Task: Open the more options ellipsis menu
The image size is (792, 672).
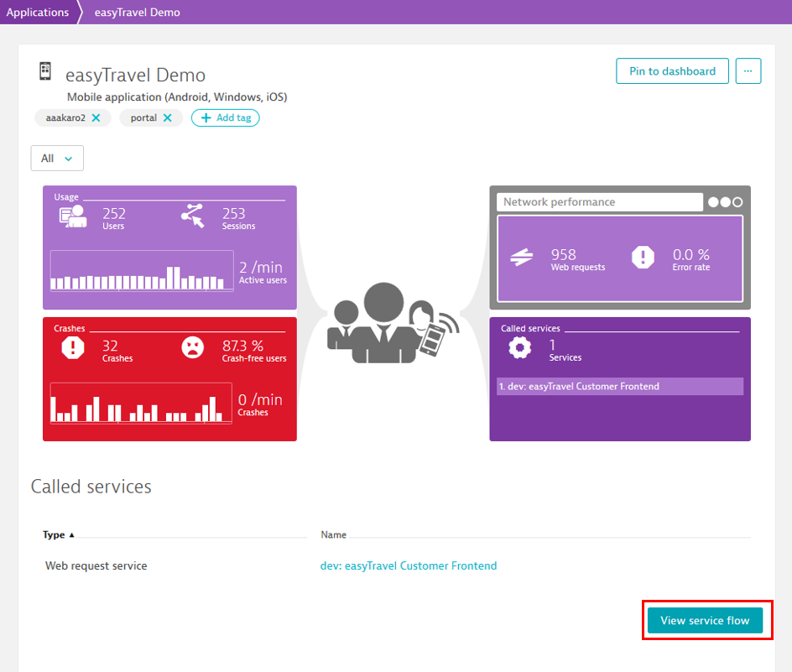Action: click(x=748, y=71)
